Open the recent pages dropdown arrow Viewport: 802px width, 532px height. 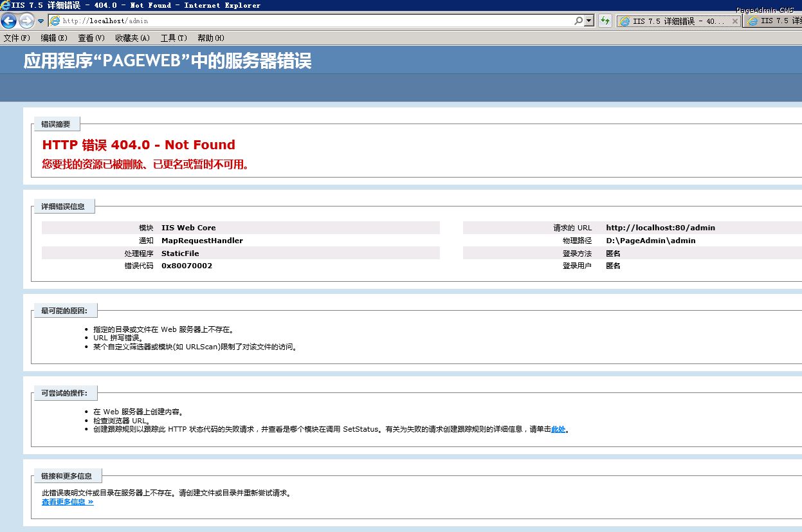41,21
